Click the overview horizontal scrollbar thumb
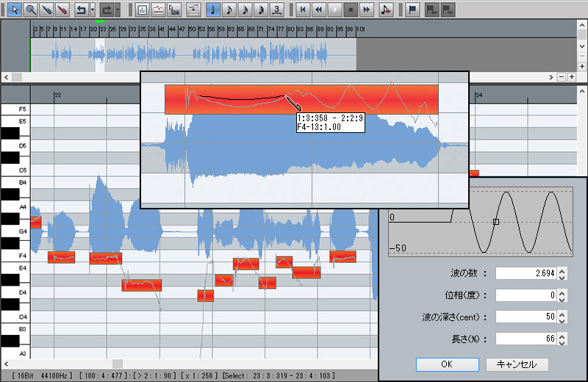The height and width of the screenshot is (382, 588). (x=16, y=77)
